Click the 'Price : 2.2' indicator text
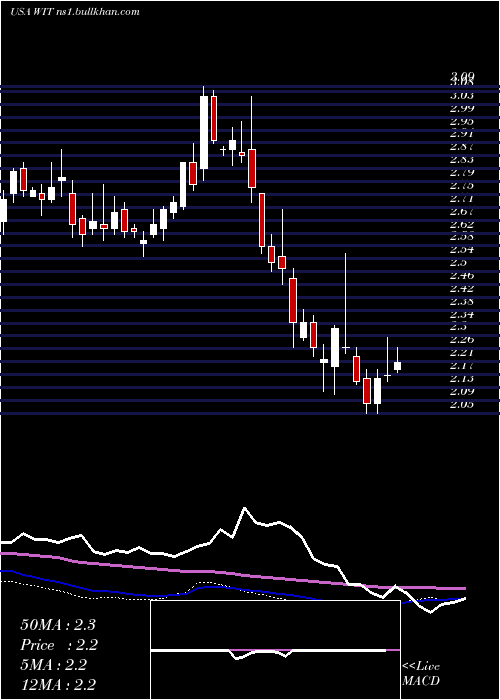Viewport: 500px width, 700px height. pos(58,645)
